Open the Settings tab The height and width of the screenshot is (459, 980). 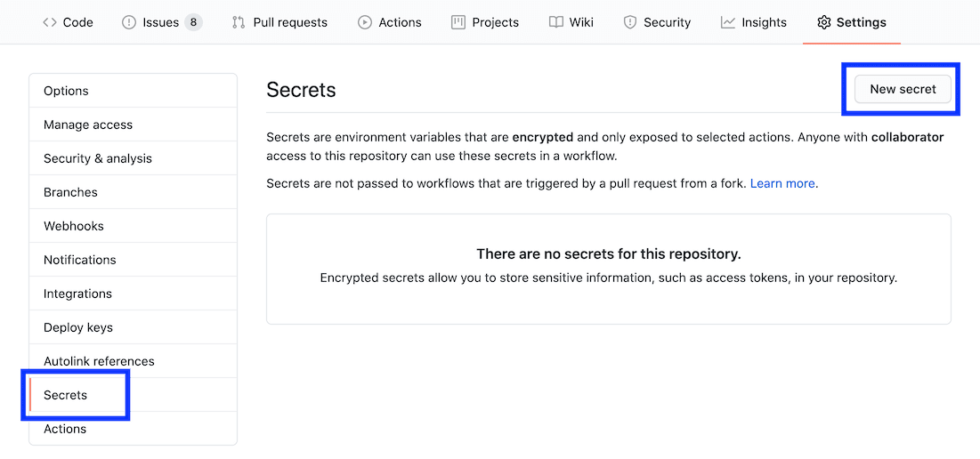coord(861,22)
